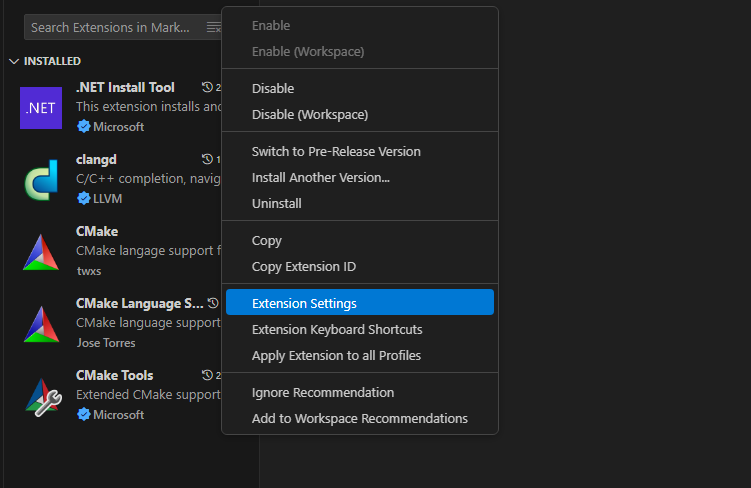This screenshot has height=488, width=751.
Task: Click the history clock icon on .NET Install Tool
Action: pyautogui.click(x=207, y=87)
